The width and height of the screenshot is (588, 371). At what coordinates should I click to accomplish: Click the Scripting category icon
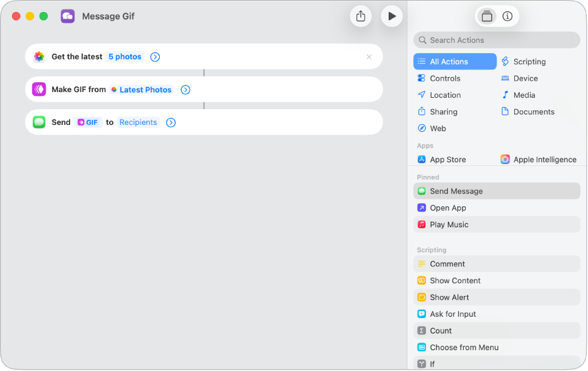[505, 61]
